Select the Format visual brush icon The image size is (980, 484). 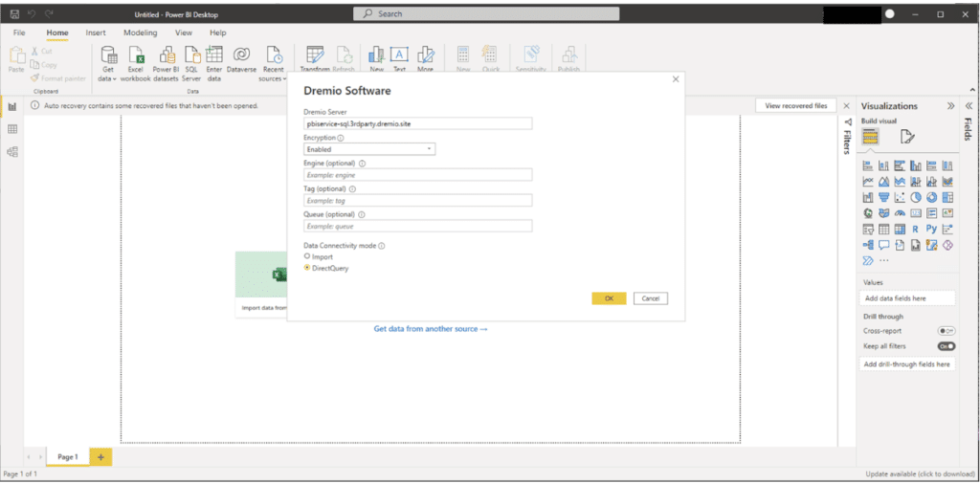[907, 136]
